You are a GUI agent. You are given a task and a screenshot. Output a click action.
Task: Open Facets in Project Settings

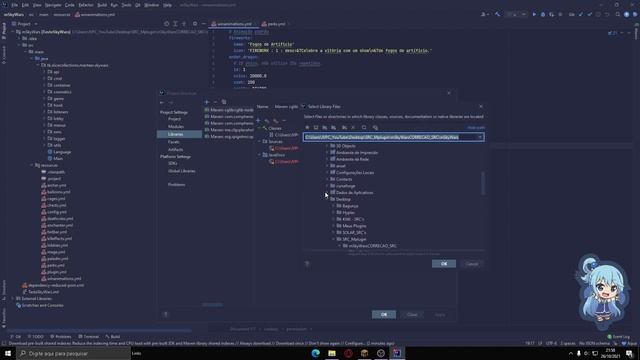173,142
